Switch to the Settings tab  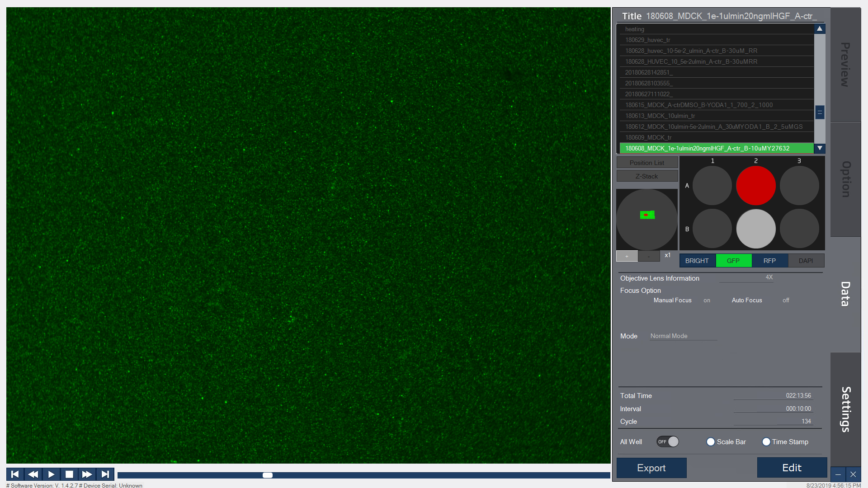(x=845, y=409)
